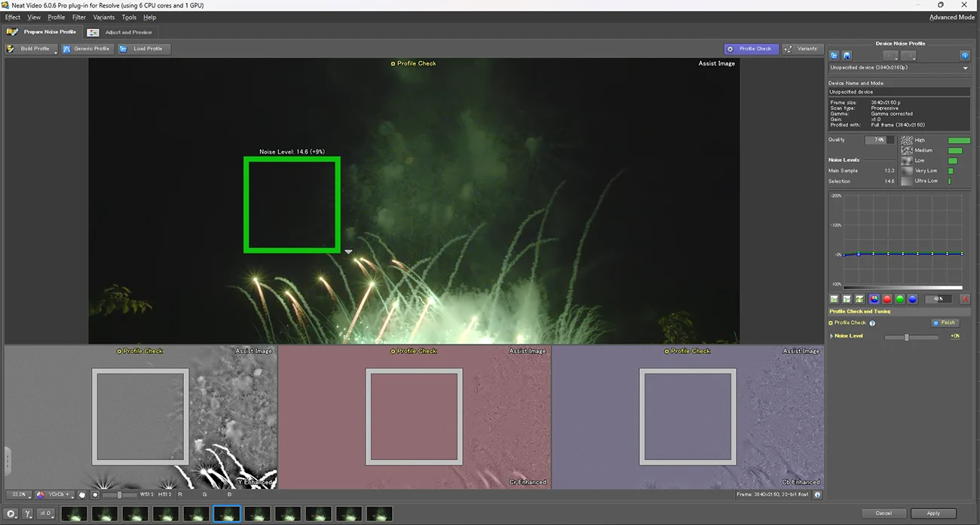980x525 pixels.
Task: Open the Tools menu
Action: tap(129, 17)
